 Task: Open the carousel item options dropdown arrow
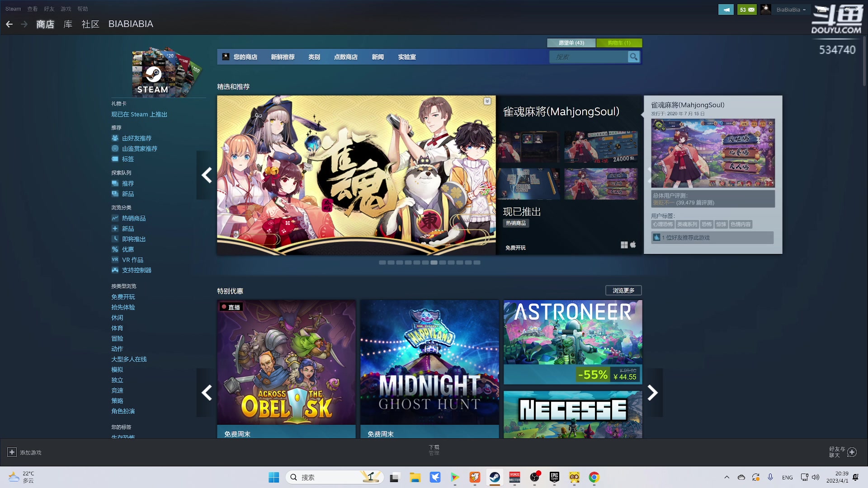(487, 101)
